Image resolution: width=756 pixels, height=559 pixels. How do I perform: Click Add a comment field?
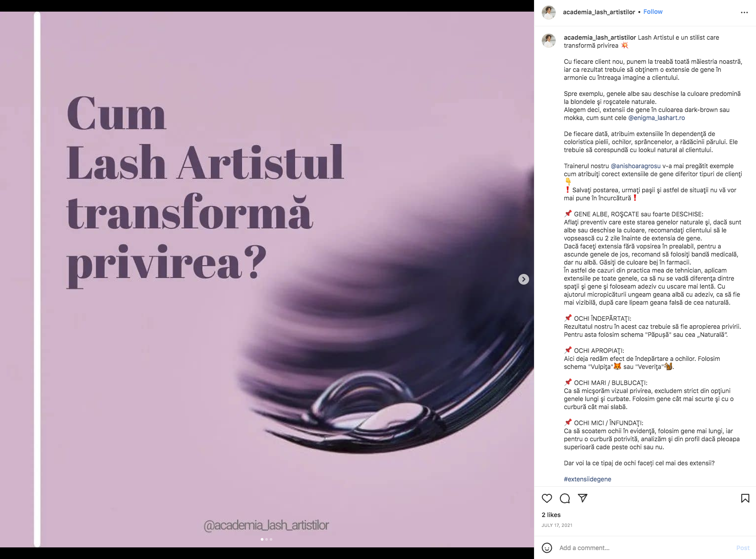[644, 548]
